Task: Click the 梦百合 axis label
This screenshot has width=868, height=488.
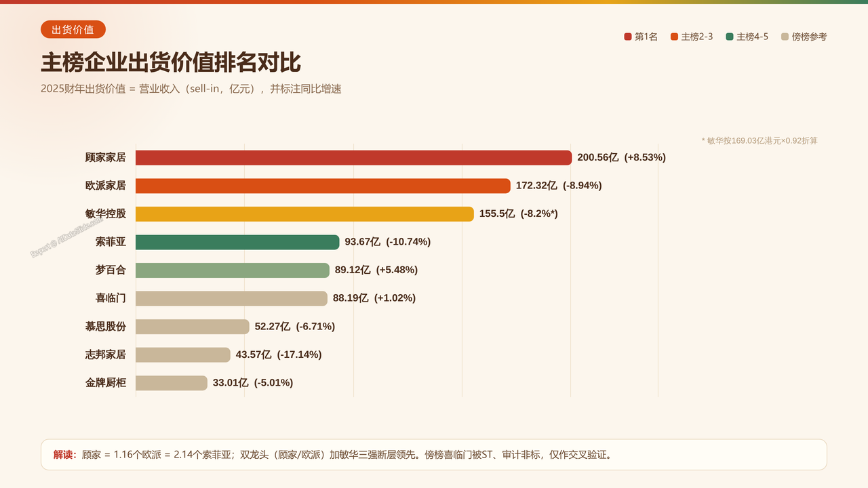Action: [x=111, y=270]
